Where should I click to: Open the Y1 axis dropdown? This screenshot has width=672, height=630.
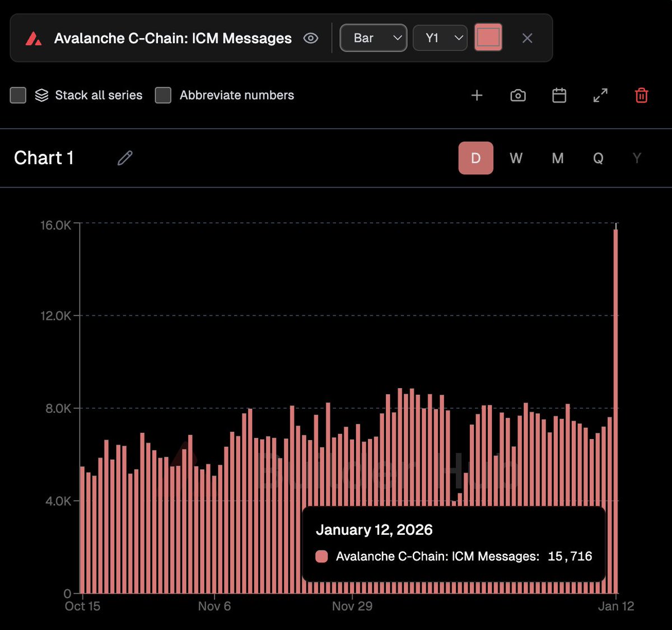440,38
